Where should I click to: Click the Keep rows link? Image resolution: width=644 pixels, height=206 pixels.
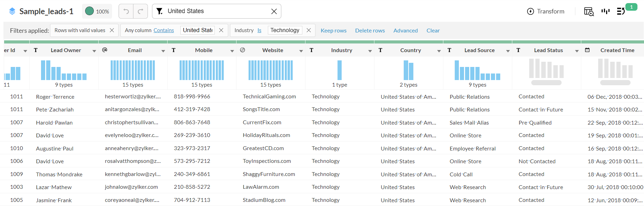333,30
